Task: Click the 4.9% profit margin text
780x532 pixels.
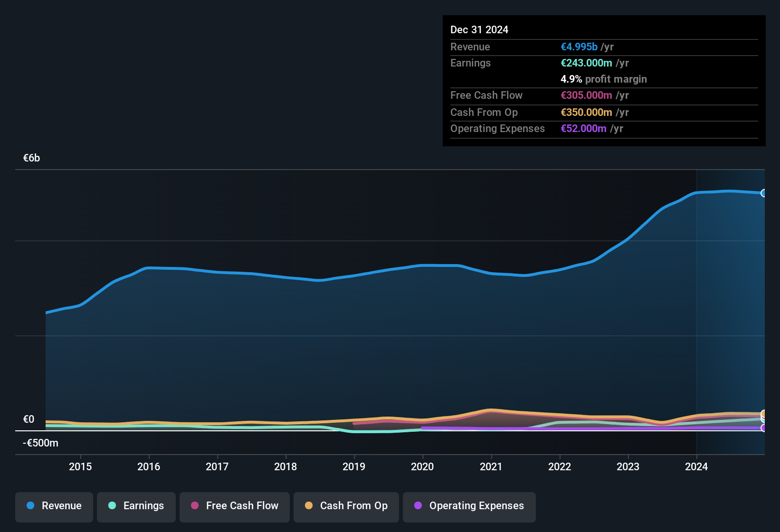Action: (x=604, y=79)
